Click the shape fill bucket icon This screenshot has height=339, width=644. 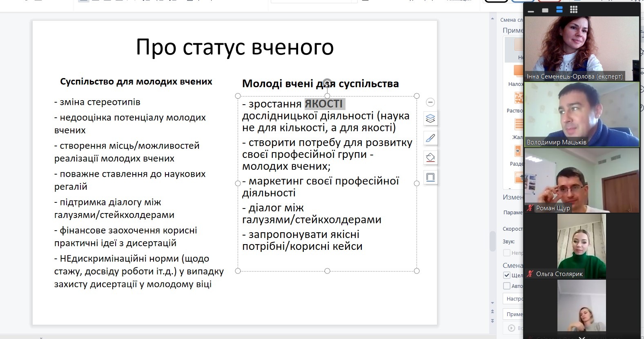pyautogui.click(x=430, y=157)
